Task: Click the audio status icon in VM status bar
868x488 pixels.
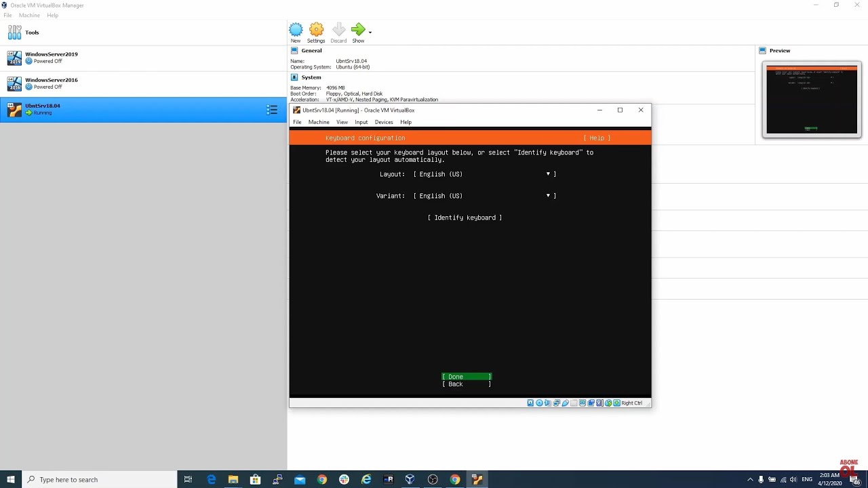Action: 548,403
